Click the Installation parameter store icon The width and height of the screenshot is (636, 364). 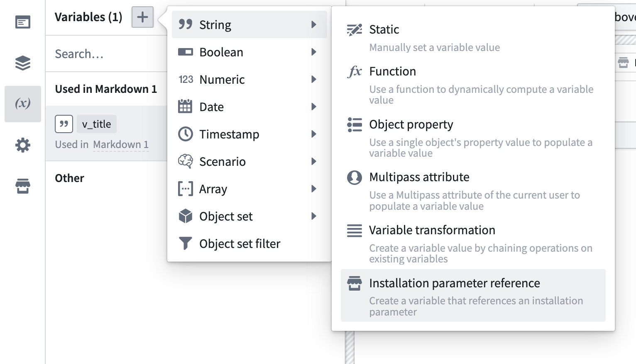[x=355, y=284]
